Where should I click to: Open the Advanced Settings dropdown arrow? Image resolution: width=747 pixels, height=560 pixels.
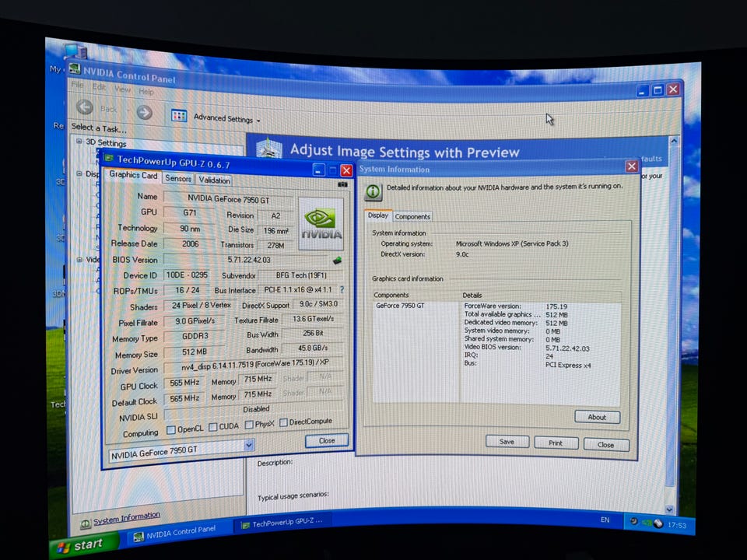pos(258,121)
